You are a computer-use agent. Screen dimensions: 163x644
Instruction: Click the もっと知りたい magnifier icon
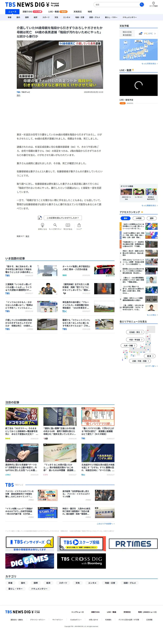click(x=55, y=225)
